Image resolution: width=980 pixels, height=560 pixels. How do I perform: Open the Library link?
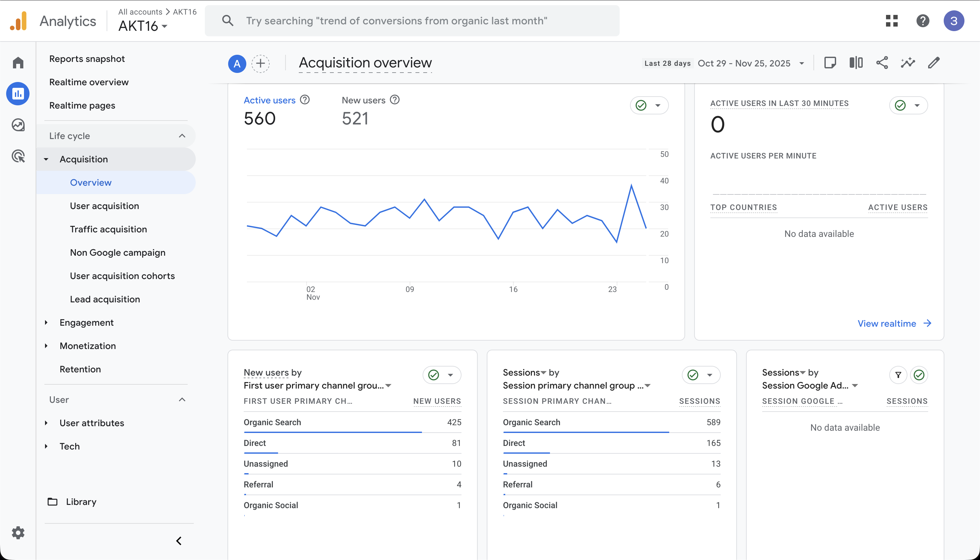point(81,502)
